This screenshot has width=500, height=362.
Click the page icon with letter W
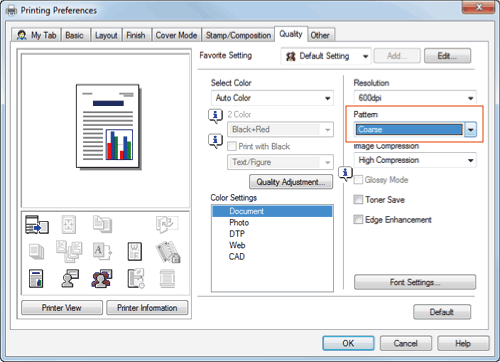135,252
